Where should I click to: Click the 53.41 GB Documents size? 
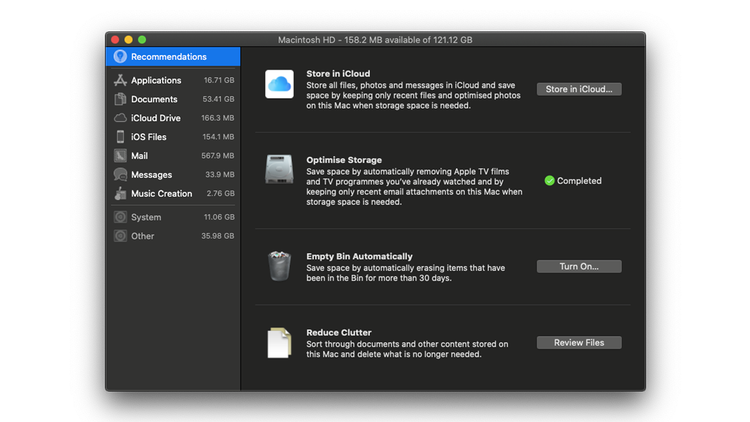218,99
